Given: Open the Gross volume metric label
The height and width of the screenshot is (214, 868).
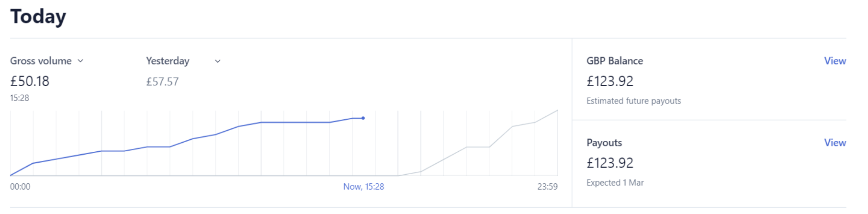Looking at the screenshot, I should (x=41, y=61).
